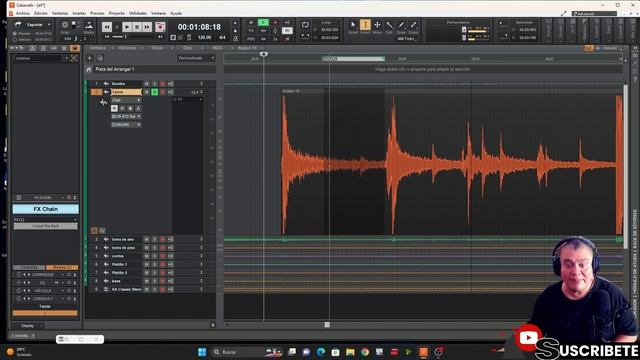Click the Now Time marker on the ruler
The image size is (640, 360).
[264, 54]
